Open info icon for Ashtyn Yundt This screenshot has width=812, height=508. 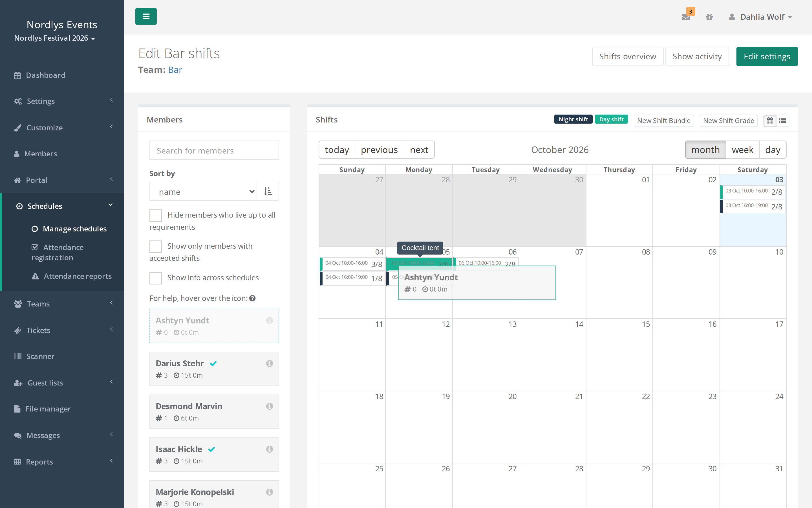pos(270,321)
